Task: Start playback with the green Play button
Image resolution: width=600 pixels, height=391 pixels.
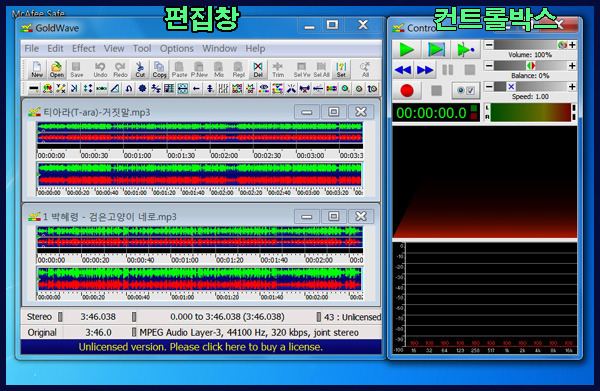Action: coord(406,49)
